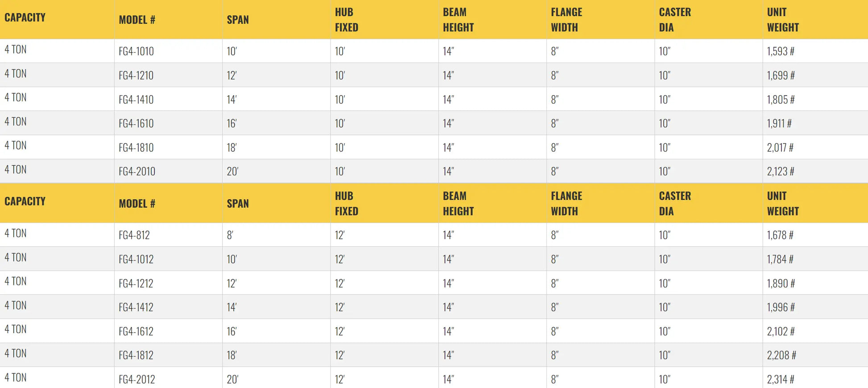The width and height of the screenshot is (868, 388).
Task: Click the 2,208 # weight cell
Action: click(x=781, y=355)
